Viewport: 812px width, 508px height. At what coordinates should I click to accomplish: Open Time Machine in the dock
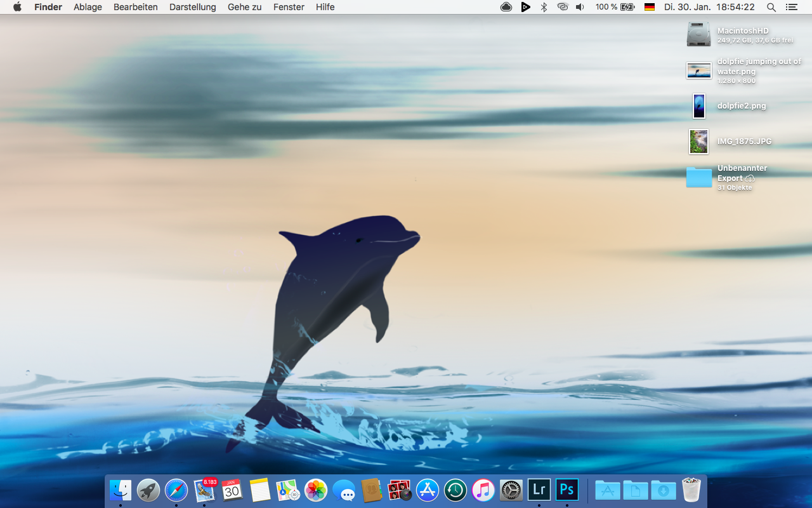click(455, 490)
